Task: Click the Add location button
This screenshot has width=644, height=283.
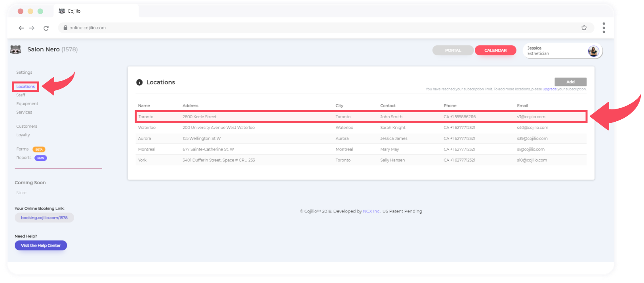Action: tap(570, 82)
